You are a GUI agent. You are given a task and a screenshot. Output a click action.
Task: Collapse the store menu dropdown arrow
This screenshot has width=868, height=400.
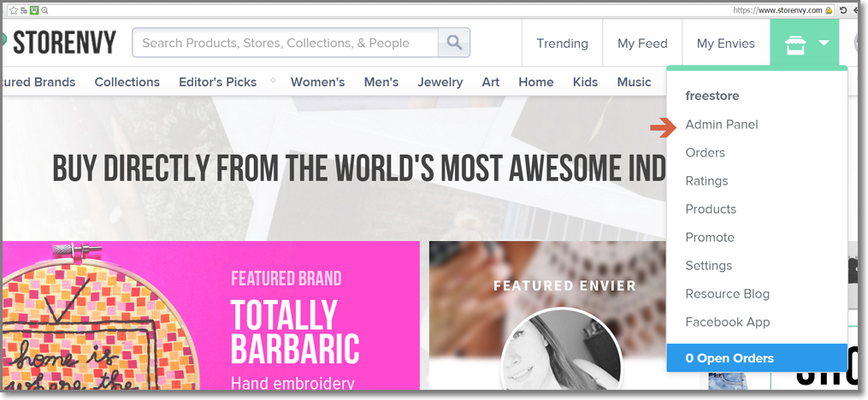[824, 44]
